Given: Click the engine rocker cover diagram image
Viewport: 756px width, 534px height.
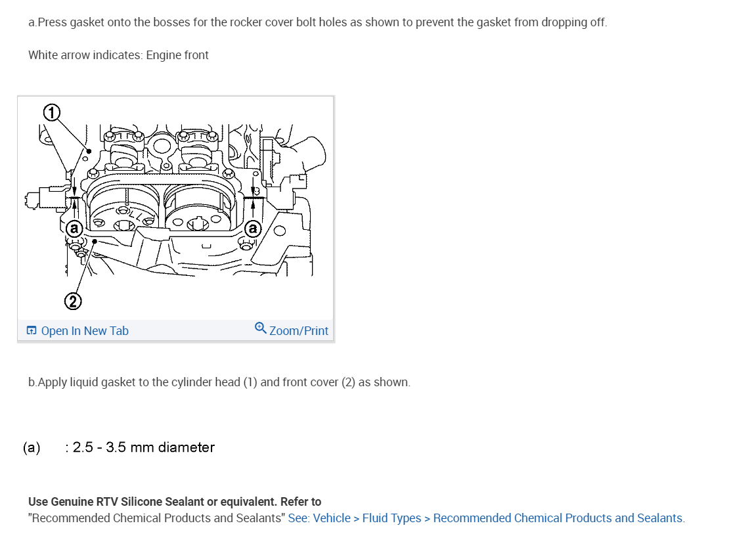Looking at the screenshot, I should coord(175,208).
